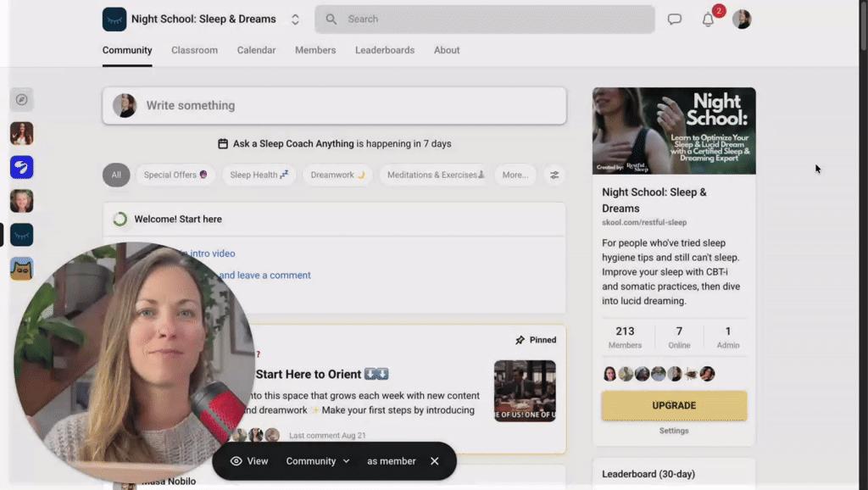Viewport: 868px width, 490px height.
Task: Switch to the cat icon community in sidebar
Action: pyautogui.click(x=21, y=269)
